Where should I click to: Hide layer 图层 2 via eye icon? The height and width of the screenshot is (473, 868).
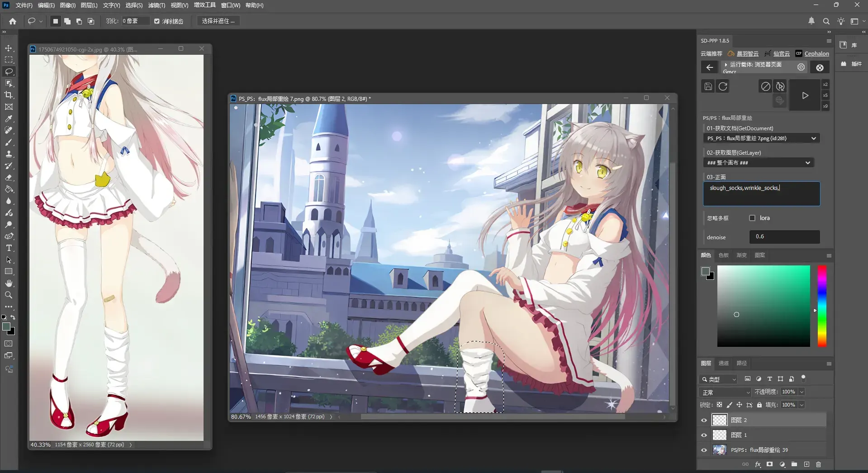click(704, 420)
